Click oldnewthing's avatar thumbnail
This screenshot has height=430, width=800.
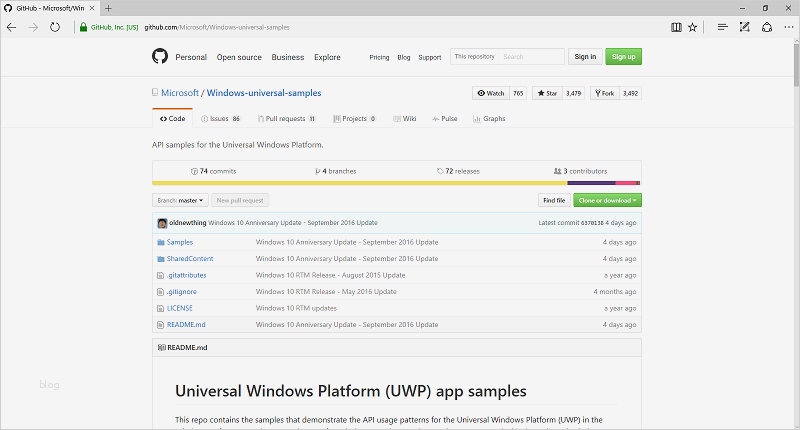(161, 222)
